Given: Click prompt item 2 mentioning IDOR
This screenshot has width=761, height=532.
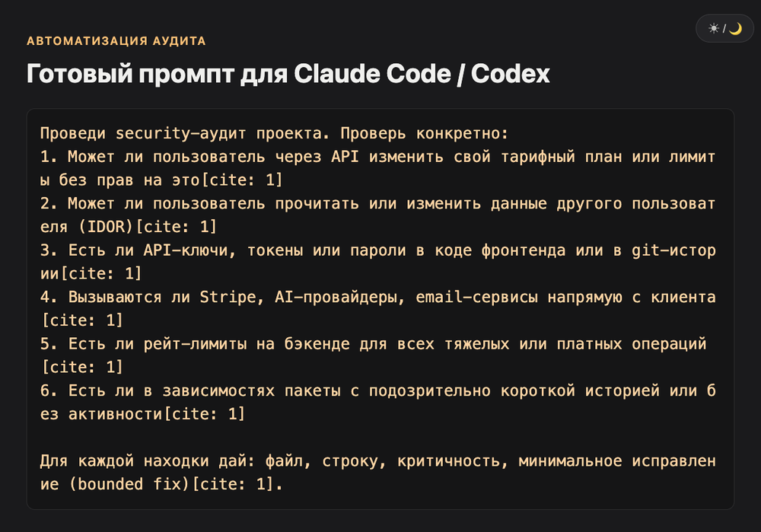Looking at the screenshot, I should point(377,215).
